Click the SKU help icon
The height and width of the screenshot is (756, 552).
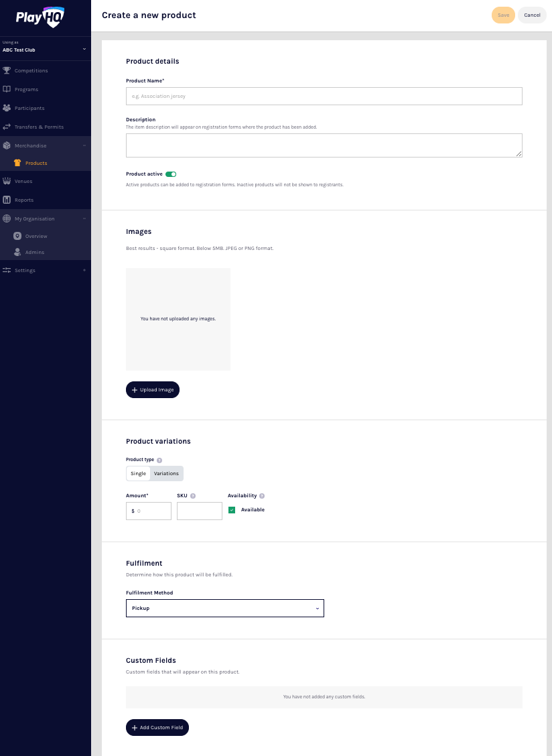(x=193, y=496)
